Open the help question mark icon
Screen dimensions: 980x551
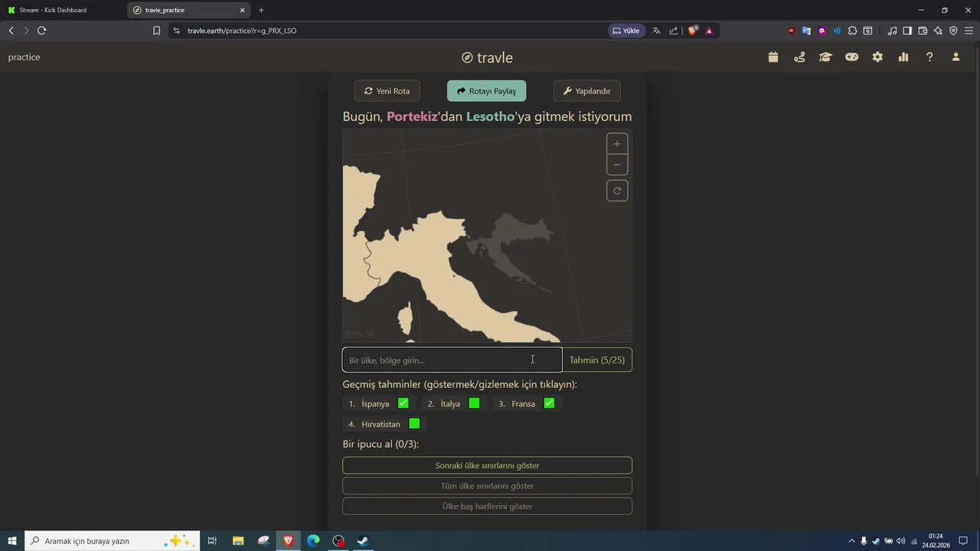(x=929, y=57)
